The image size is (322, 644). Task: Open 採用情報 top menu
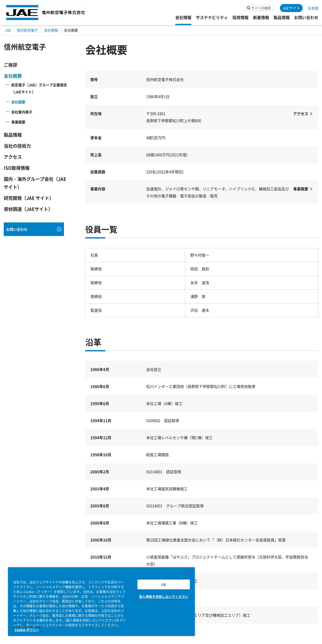pos(240,18)
